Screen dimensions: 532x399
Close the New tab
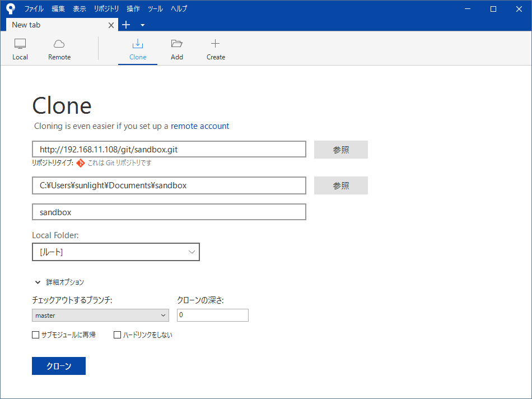(111, 25)
